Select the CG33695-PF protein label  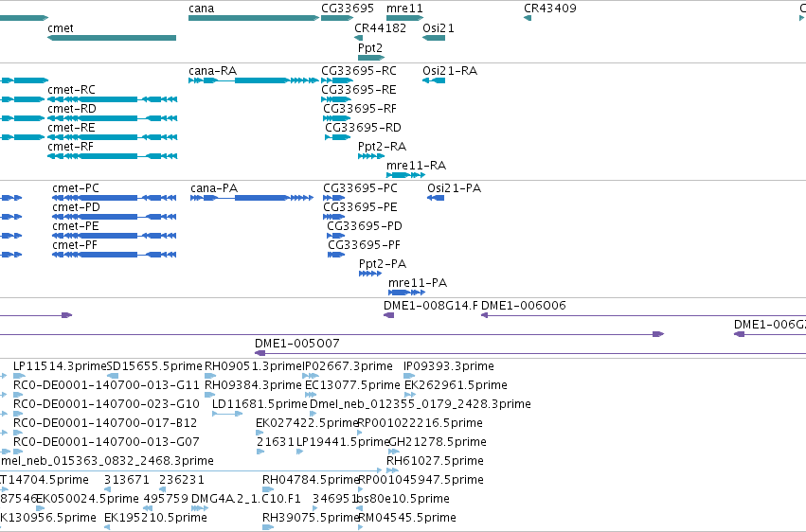(365, 245)
